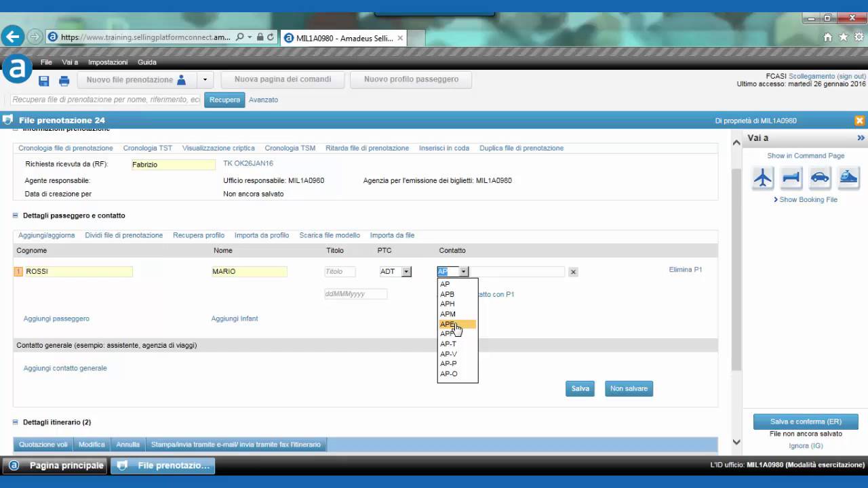Click the orange passenger 1 marker beside ROSSI

click(x=18, y=272)
